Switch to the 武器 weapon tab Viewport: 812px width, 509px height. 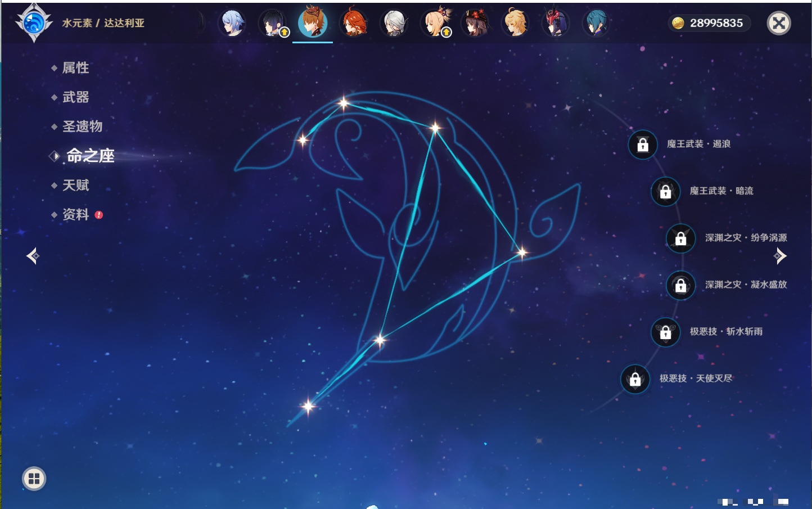click(x=75, y=97)
